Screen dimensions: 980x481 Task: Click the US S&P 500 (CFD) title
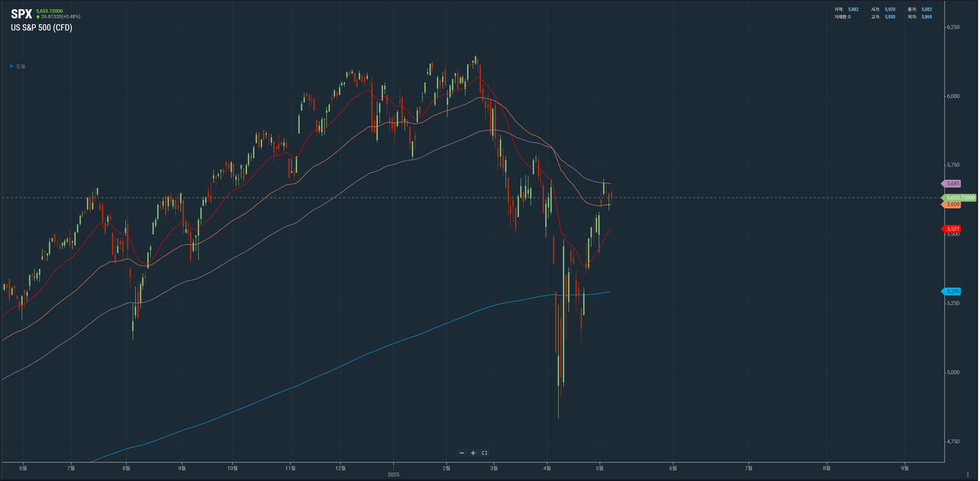(41, 27)
